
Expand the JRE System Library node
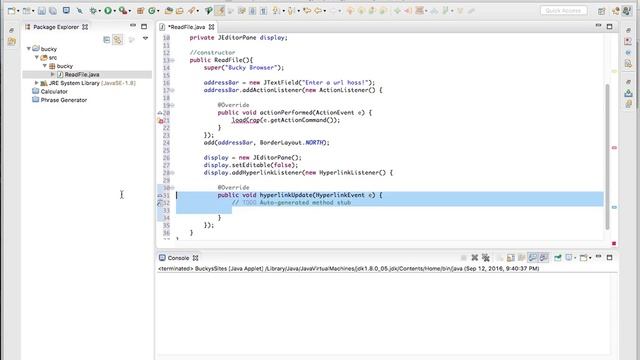point(37,83)
